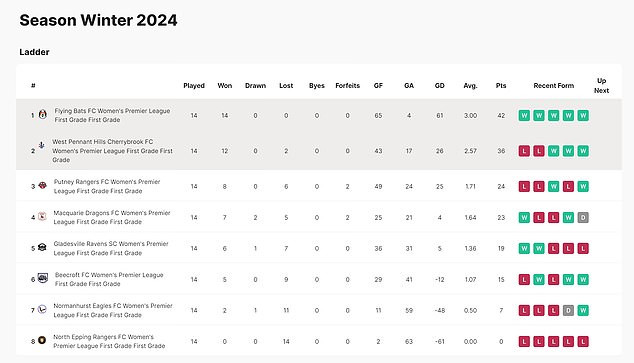Click the grey D badge in Macquarie Dragons form
The width and height of the screenshot is (634, 363).
point(583,217)
